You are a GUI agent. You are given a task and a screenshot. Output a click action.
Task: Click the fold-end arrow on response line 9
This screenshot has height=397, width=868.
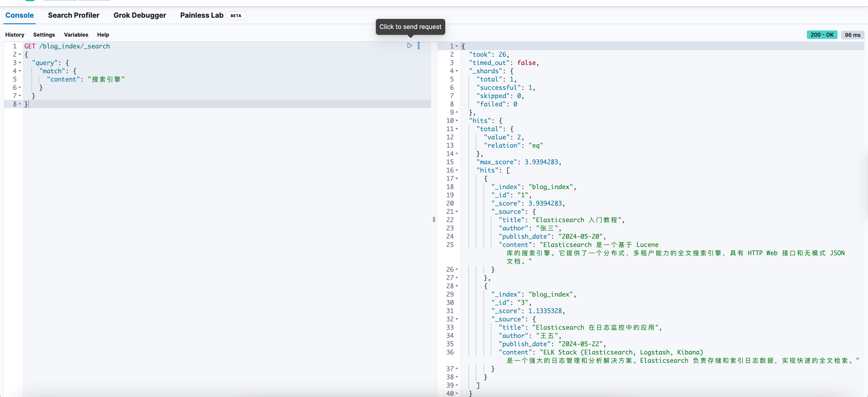[x=456, y=112]
